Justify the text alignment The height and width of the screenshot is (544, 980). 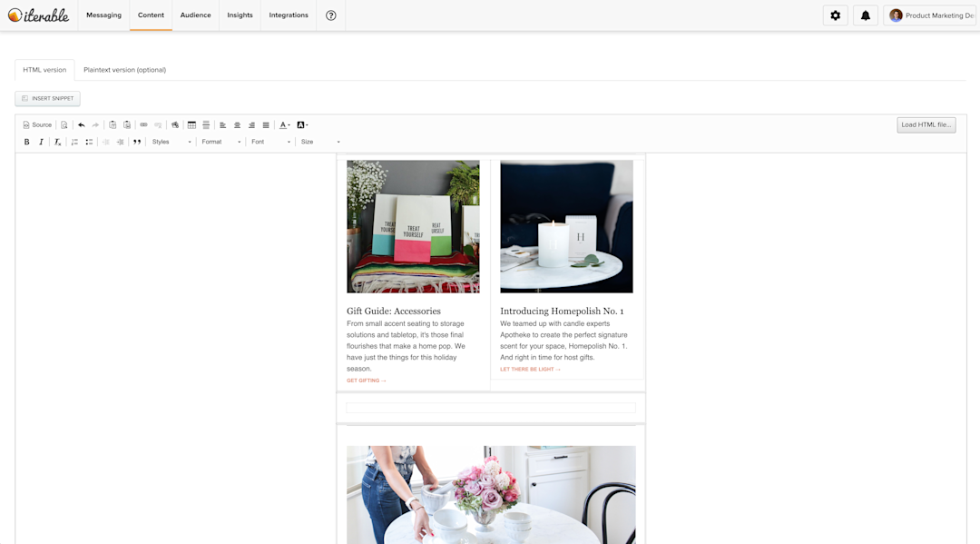[266, 125]
